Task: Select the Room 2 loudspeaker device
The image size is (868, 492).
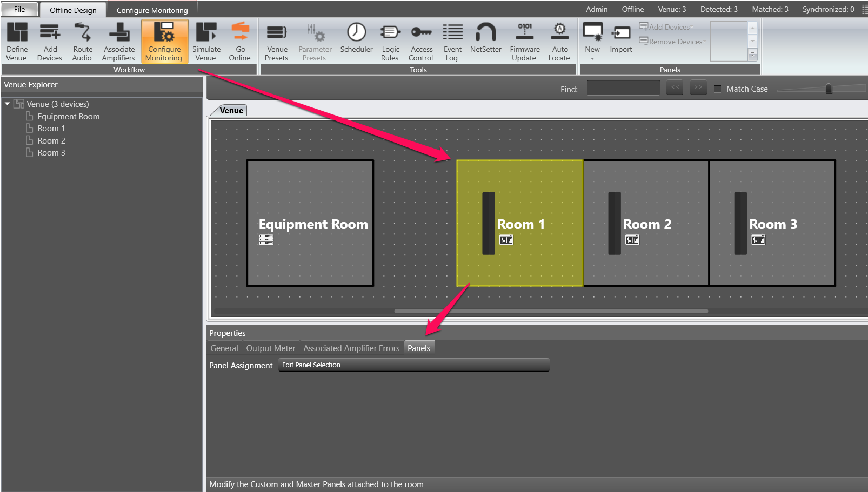Action: coord(615,223)
